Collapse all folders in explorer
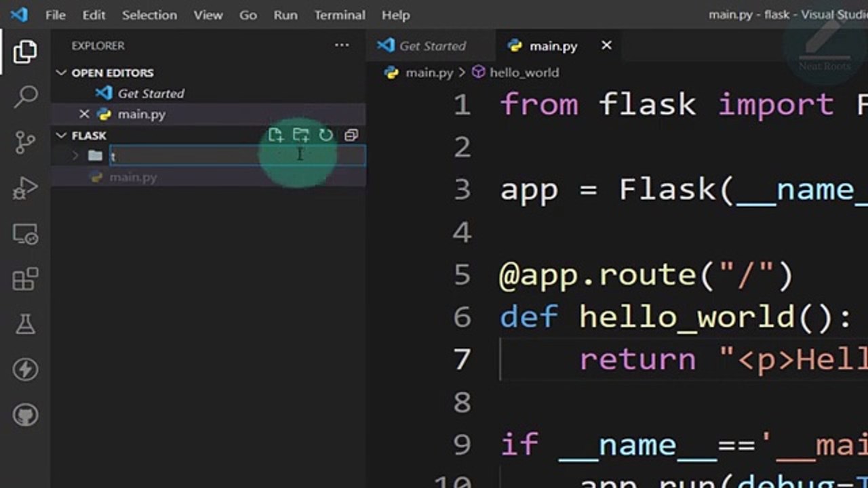Viewport: 868px width, 488px height. [351, 135]
